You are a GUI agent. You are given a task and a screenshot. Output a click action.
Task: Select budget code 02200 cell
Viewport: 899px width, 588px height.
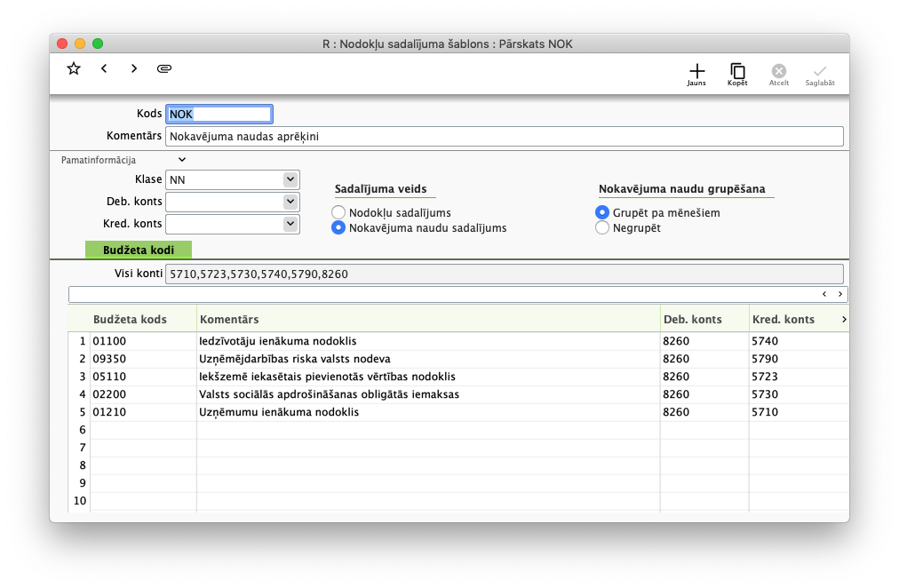pyautogui.click(x=143, y=394)
